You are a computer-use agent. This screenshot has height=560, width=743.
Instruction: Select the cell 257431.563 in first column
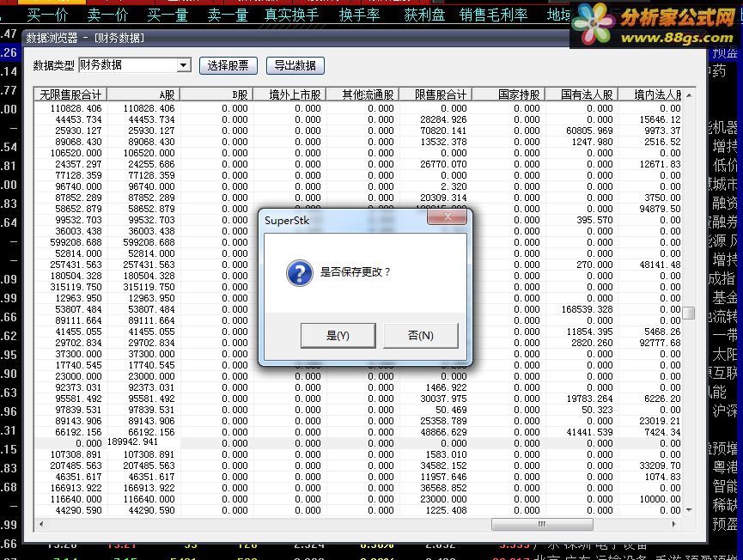coord(76,265)
